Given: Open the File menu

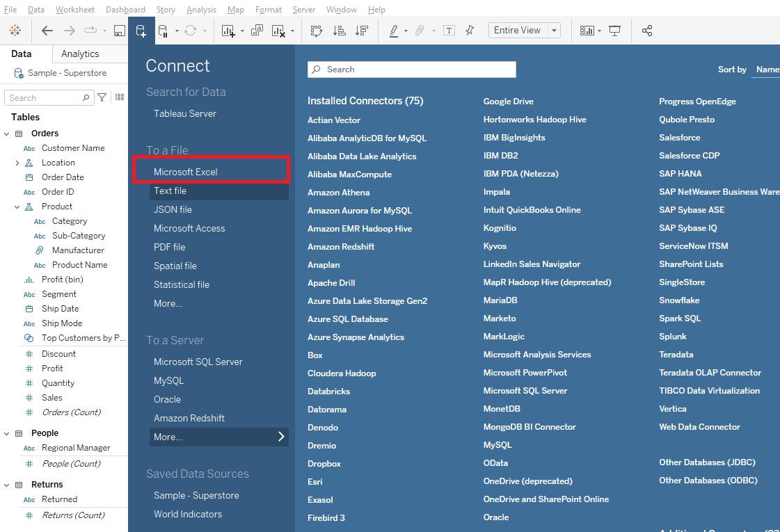Looking at the screenshot, I should (10, 10).
